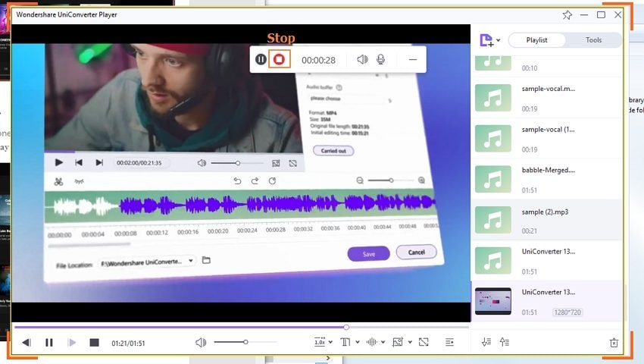This screenshot has width=644, height=364.
Task: Click the playlist scrollbar
Action: tap(625, 303)
